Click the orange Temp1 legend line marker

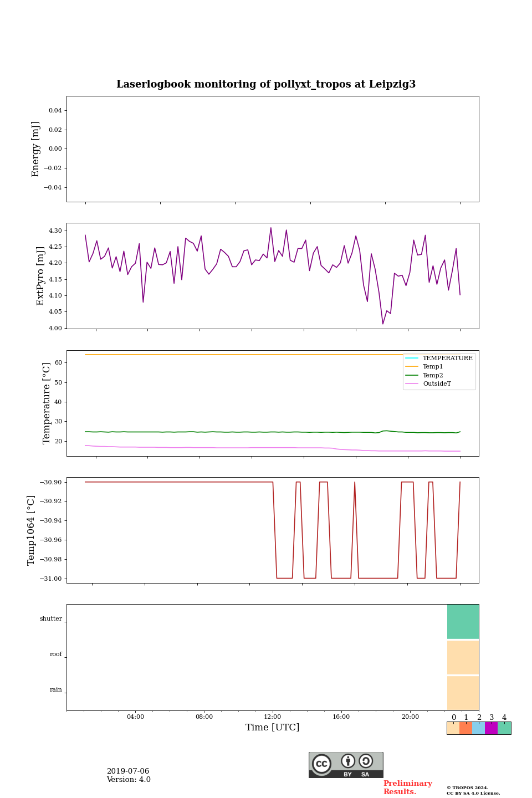[412, 367]
